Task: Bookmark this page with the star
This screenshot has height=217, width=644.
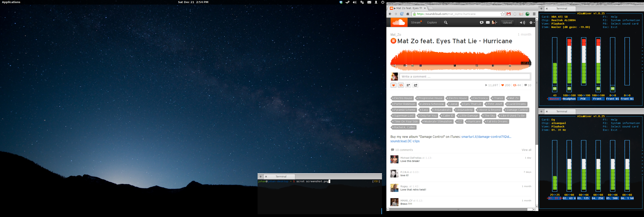Action: (502, 14)
